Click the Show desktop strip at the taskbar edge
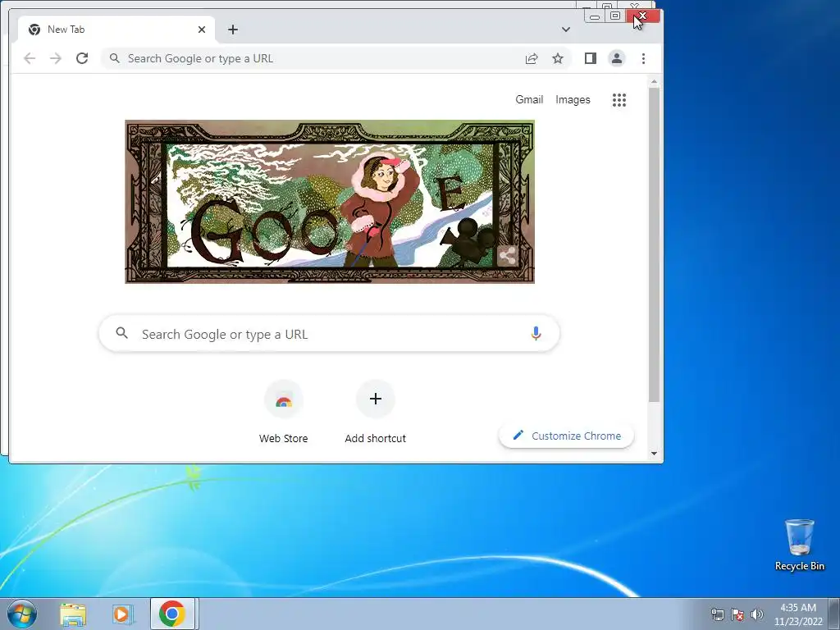This screenshot has width=840, height=630. coord(834,614)
